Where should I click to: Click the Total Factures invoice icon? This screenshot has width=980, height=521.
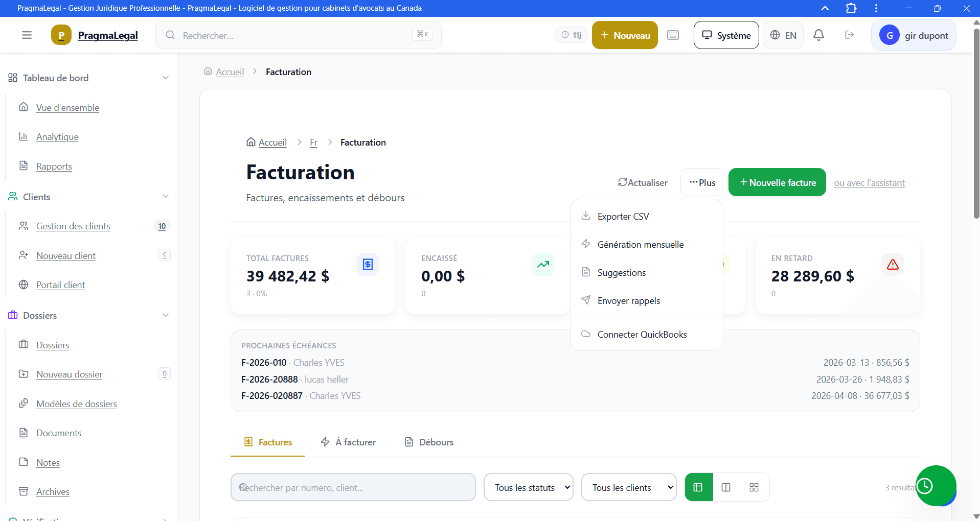click(368, 264)
